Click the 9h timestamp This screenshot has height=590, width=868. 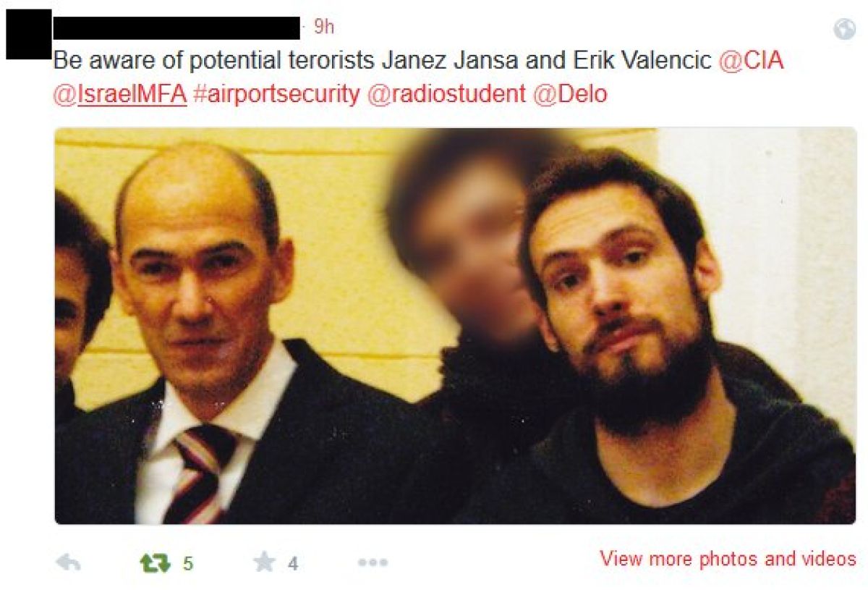coord(323,28)
